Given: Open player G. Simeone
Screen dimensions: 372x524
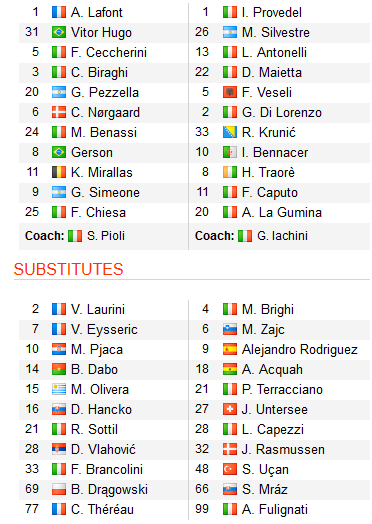Looking at the screenshot, I should click(105, 192).
